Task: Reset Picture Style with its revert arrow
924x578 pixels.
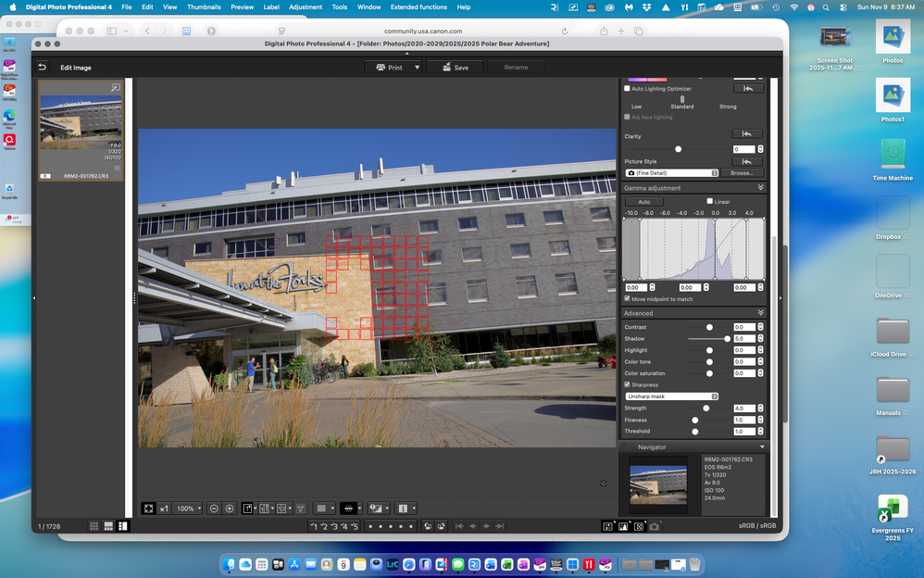Action: point(747,162)
